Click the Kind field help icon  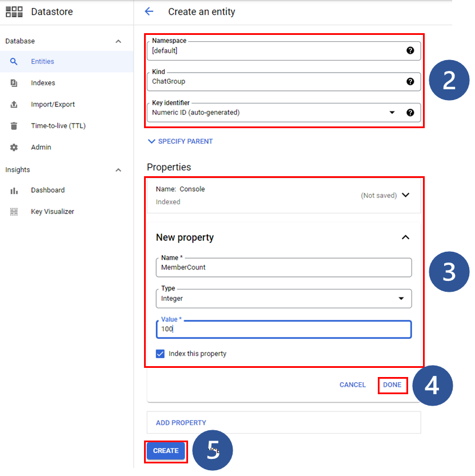click(410, 81)
